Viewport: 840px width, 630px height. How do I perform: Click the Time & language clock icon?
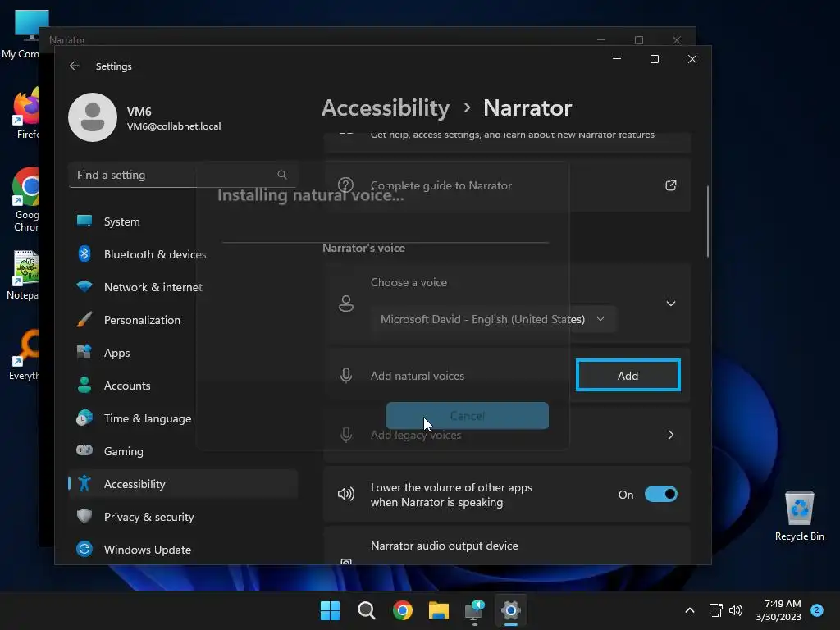click(x=84, y=418)
